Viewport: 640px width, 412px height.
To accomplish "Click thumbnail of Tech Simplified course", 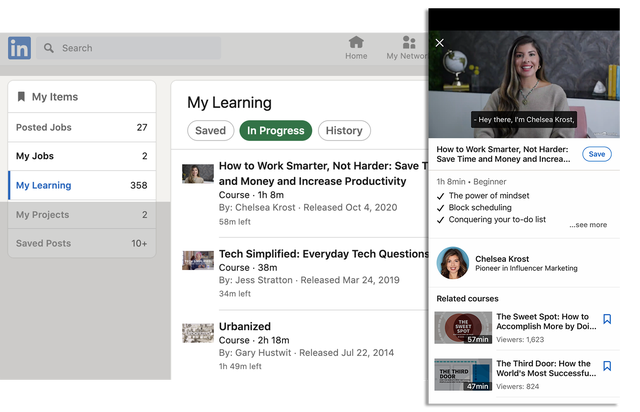I will 198,261.
